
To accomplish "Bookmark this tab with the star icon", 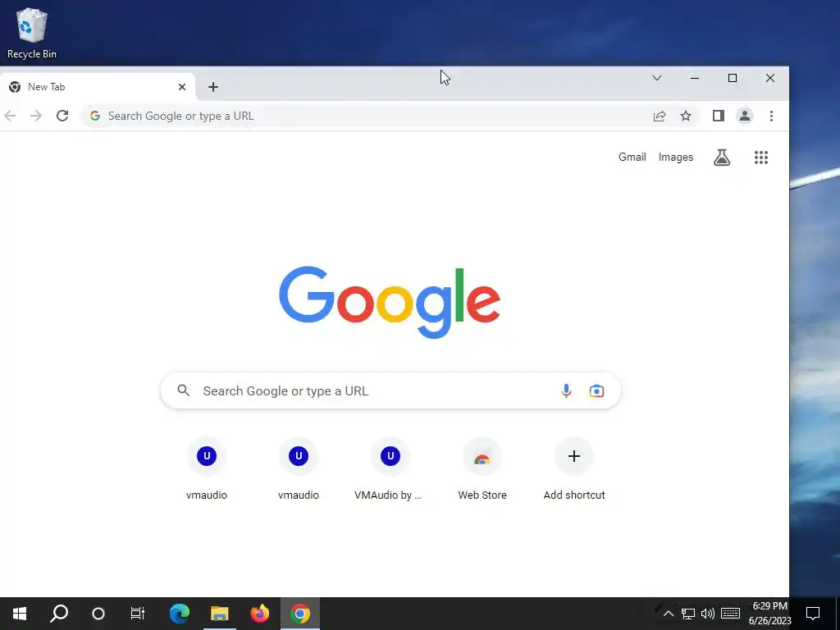I will coord(686,116).
